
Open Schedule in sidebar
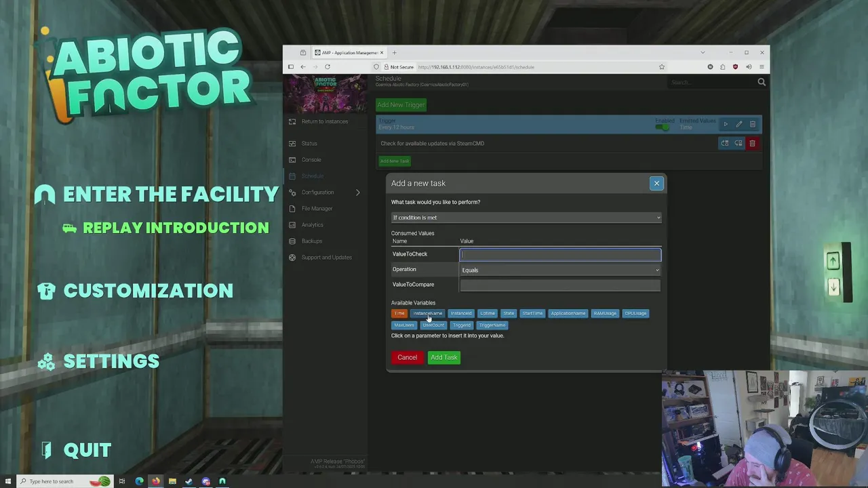[x=313, y=176]
